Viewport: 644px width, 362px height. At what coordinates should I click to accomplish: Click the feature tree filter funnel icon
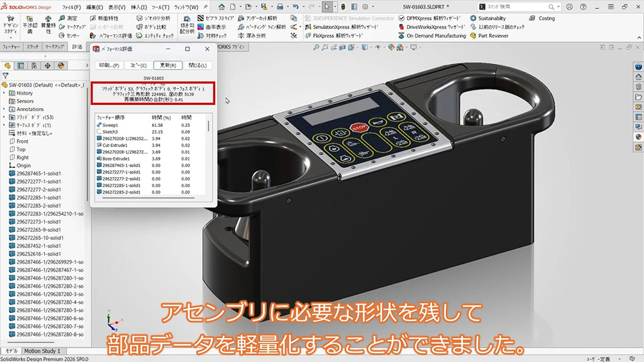click(6, 75)
